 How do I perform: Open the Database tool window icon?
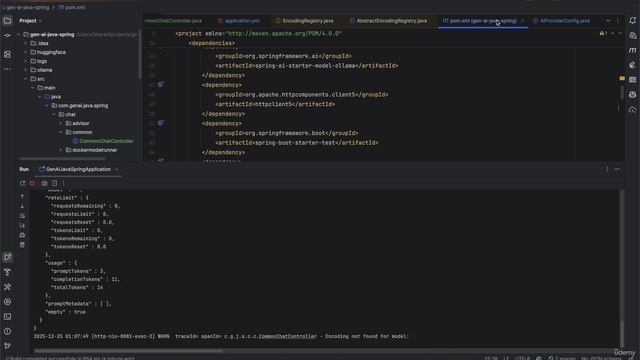point(632,80)
